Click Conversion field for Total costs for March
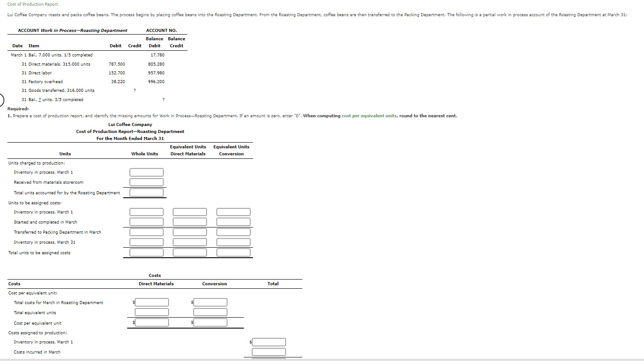This screenshot has height=364, width=644. (210, 302)
